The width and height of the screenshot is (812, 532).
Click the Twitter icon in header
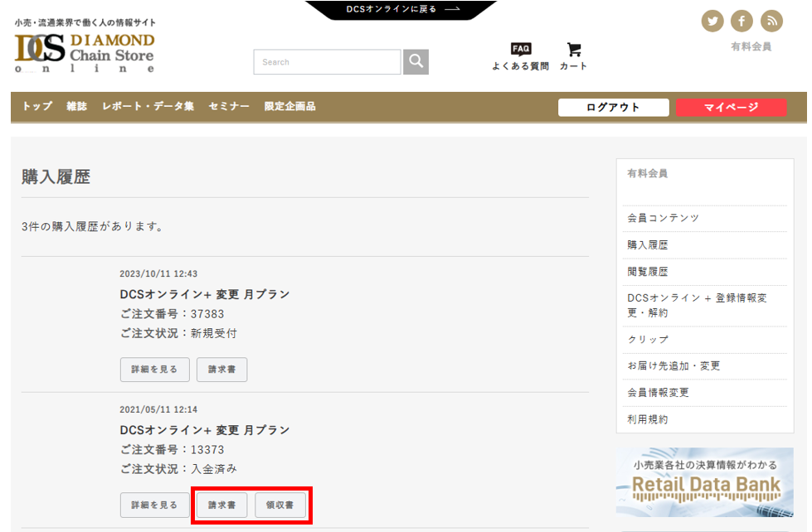712,21
